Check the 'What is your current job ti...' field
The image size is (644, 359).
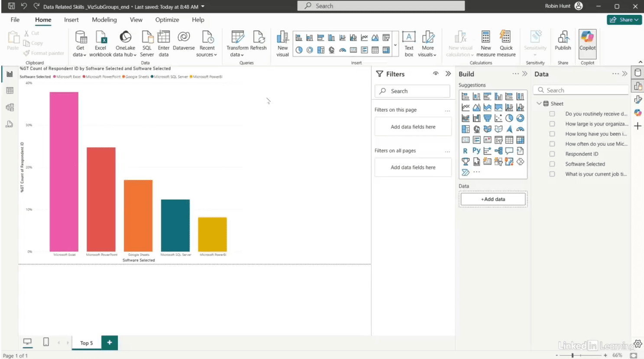552,174
